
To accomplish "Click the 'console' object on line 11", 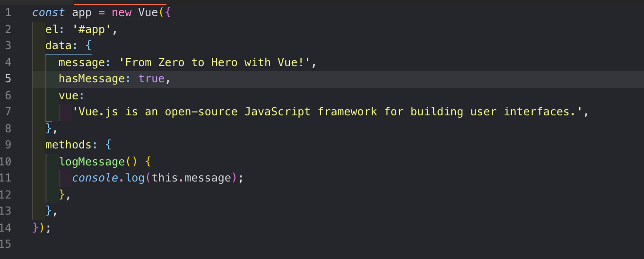I will 95,178.
